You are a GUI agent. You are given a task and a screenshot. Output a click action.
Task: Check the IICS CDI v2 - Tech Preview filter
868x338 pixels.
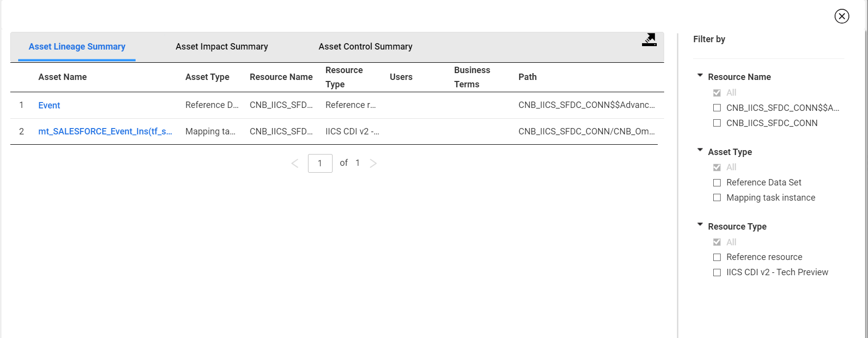click(717, 272)
